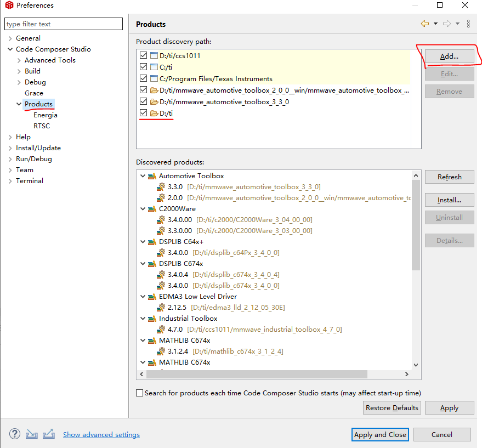The image size is (482, 448).
Task: Click the 3.1.2.4 version gear icon
Action: (161, 351)
